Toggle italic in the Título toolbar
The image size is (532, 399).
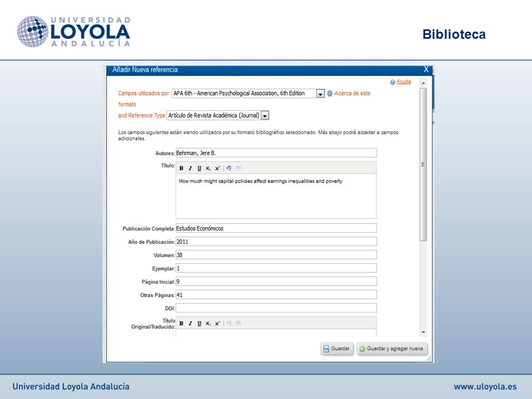(x=190, y=168)
